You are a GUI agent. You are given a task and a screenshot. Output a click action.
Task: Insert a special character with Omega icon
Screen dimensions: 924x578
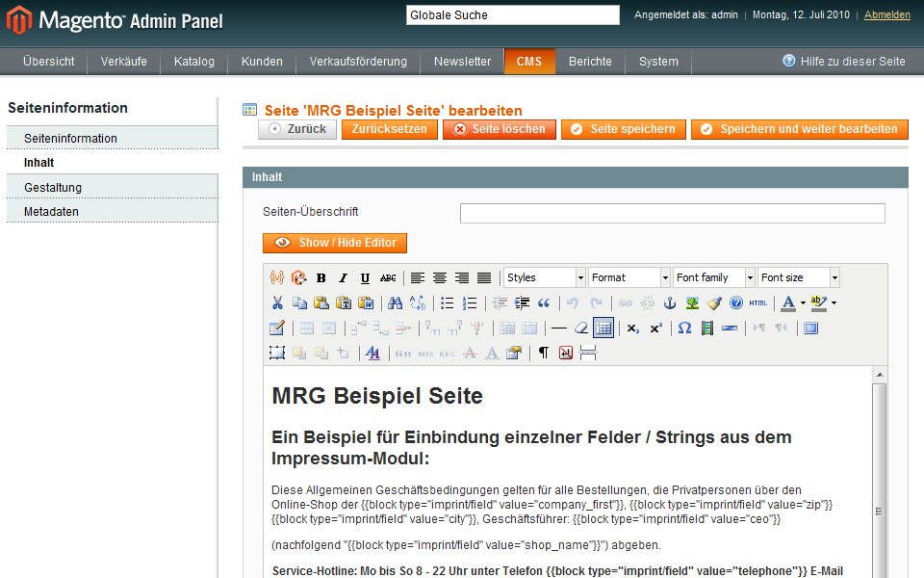[x=684, y=328]
